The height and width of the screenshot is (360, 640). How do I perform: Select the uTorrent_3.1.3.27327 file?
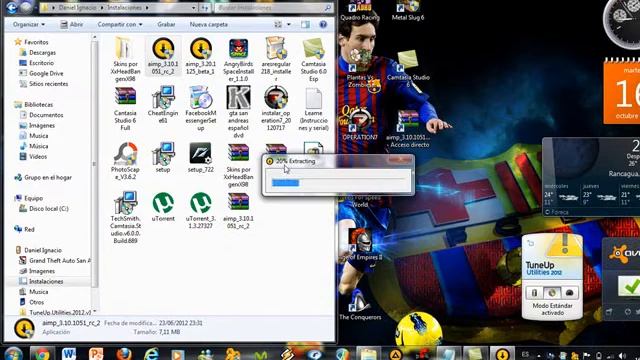pyautogui.click(x=200, y=210)
